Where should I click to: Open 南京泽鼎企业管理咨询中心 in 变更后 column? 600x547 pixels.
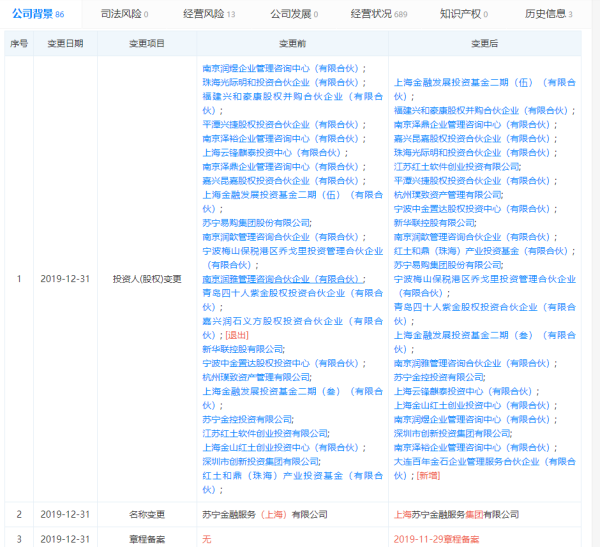(472, 125)
